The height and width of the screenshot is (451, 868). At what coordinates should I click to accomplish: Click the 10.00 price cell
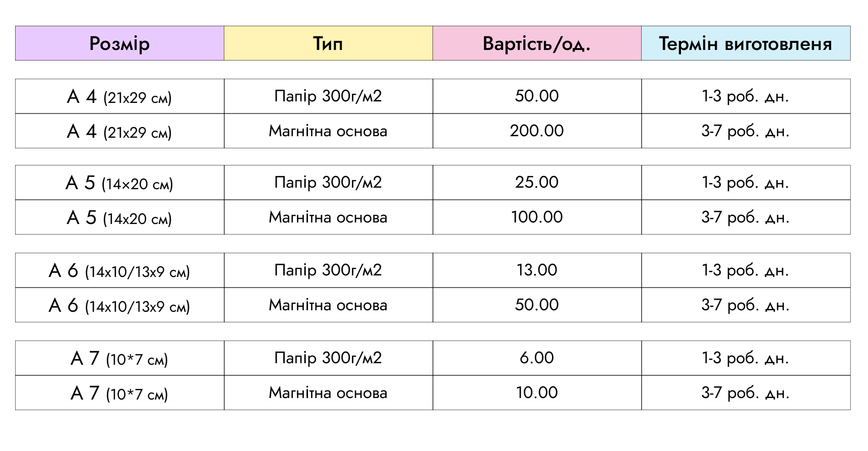pos(537,393)
